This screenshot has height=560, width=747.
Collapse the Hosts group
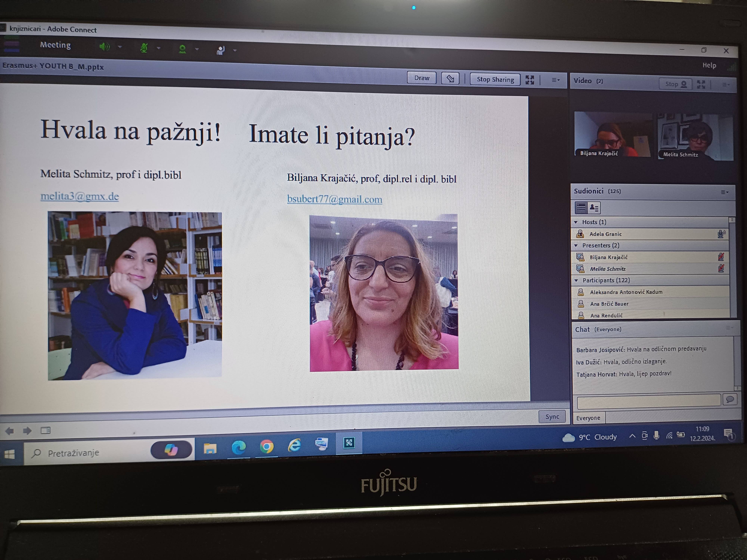[576, 222]
